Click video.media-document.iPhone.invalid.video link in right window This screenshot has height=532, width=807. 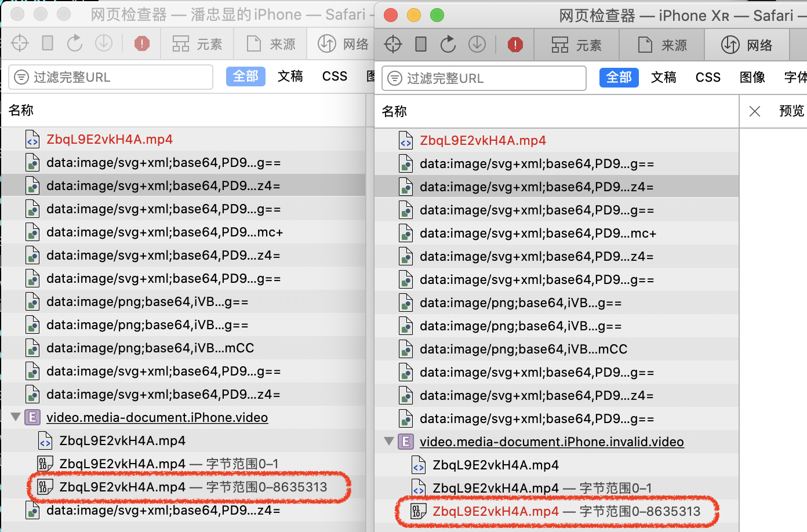(x=552, y=442)
